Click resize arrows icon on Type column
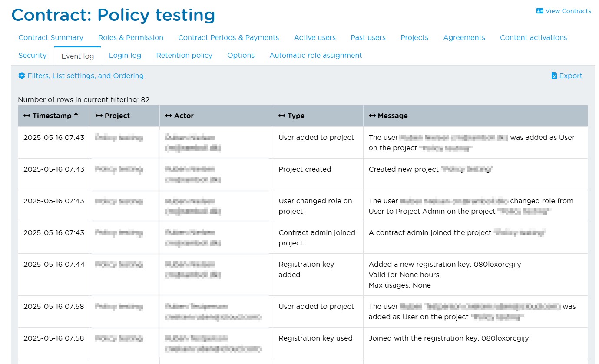The height and width of the screenshot is (364, 599). click(282, 116)
